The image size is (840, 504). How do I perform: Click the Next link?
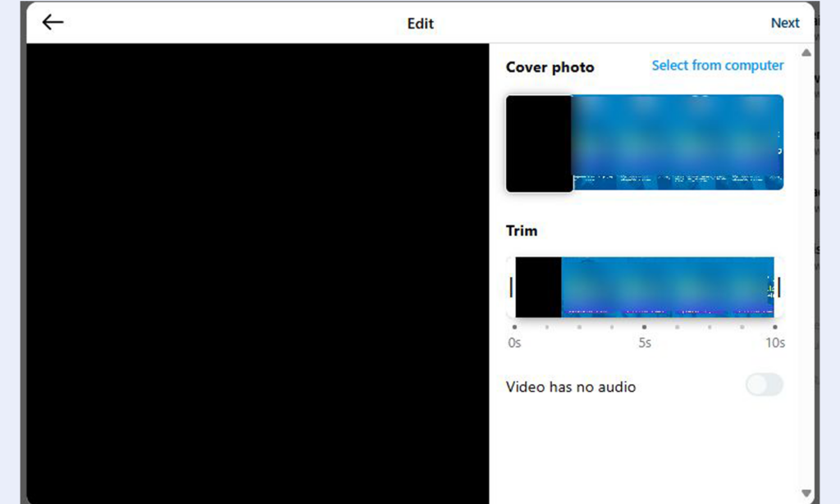784,23
